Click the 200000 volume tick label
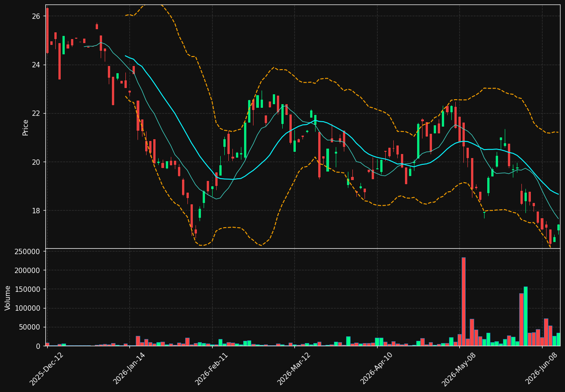Viewport: 565px width, 392px height. [28, 270]
